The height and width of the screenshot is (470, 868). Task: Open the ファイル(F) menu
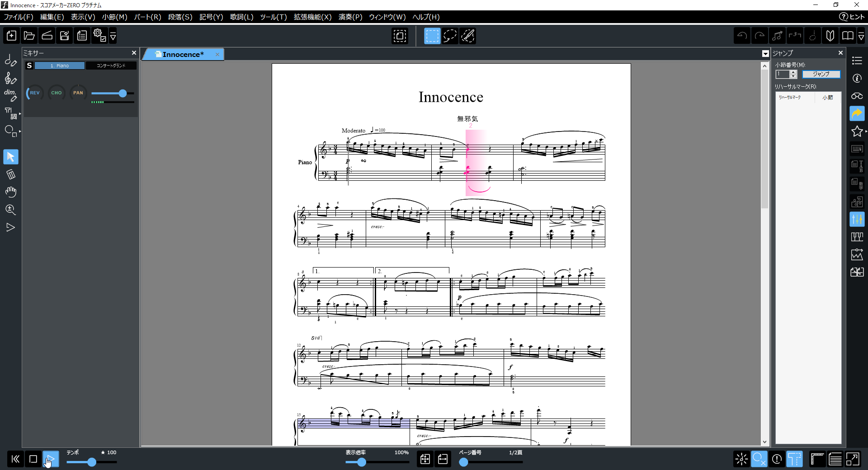click(19, 17)
